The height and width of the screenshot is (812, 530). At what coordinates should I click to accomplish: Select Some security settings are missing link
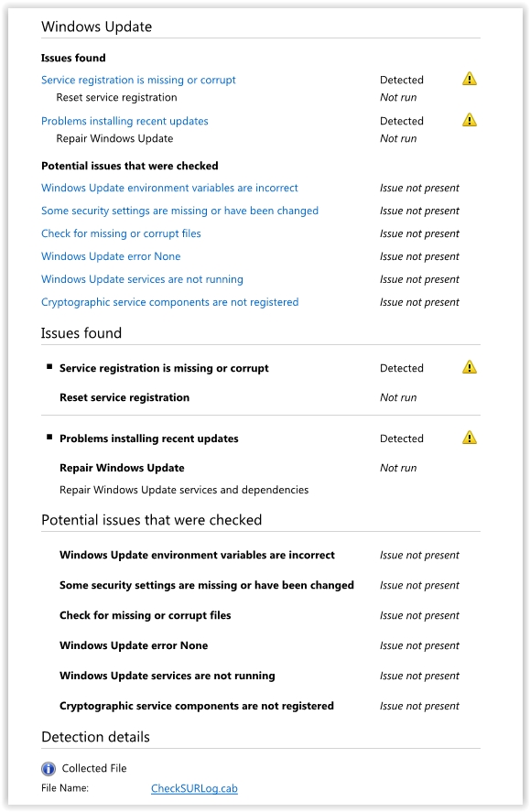[180, 211]
